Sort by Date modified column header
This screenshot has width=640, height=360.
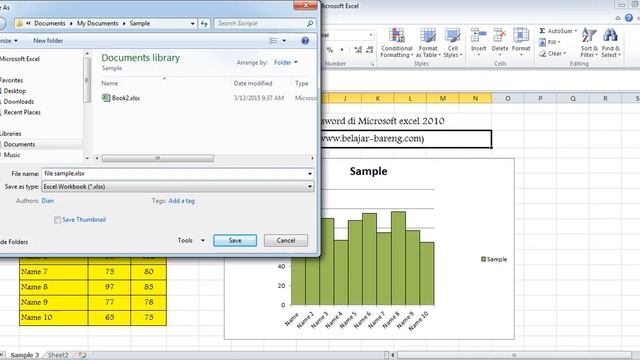(253, 83)
